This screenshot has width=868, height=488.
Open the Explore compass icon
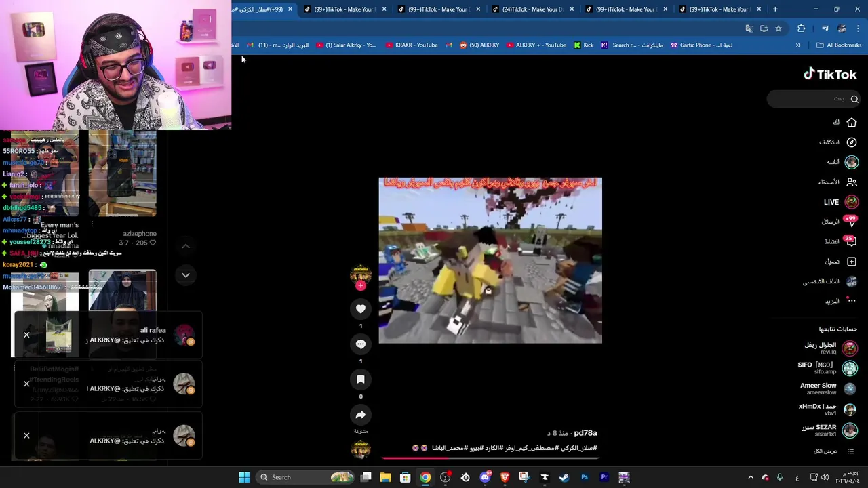pos(851,142)
